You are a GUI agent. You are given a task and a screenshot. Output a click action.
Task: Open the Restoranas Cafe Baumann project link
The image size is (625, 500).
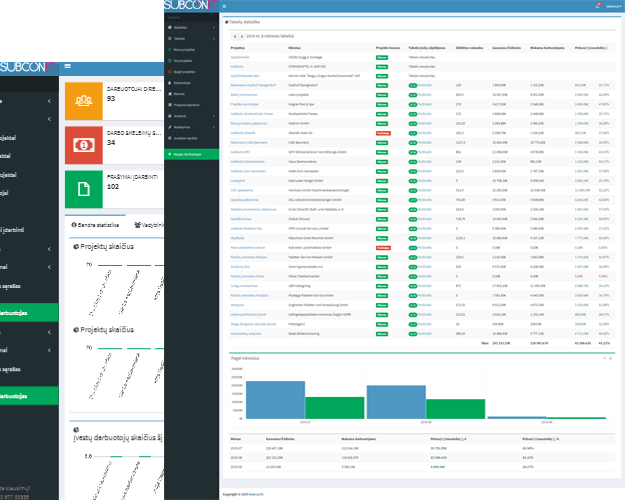point(249,143)
